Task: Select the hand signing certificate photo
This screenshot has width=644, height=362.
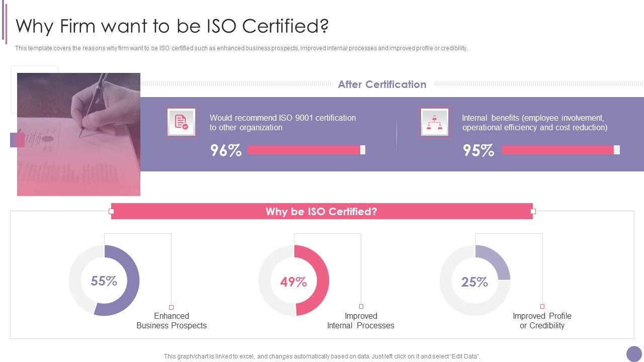Action: [78, 134]
